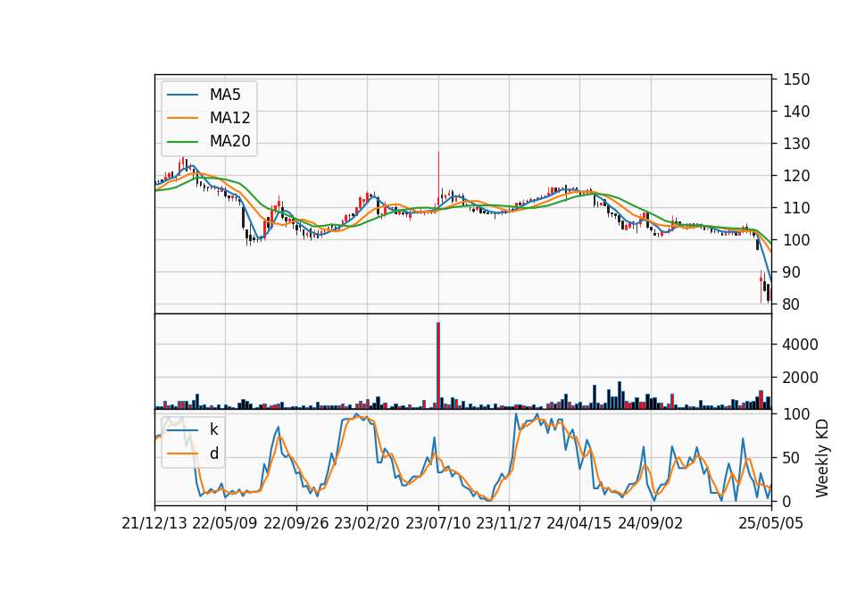The height and width of the screenshot is (616, 857).
Task: Click the 110 price axis tick
Action: click(x=796, y=208)
